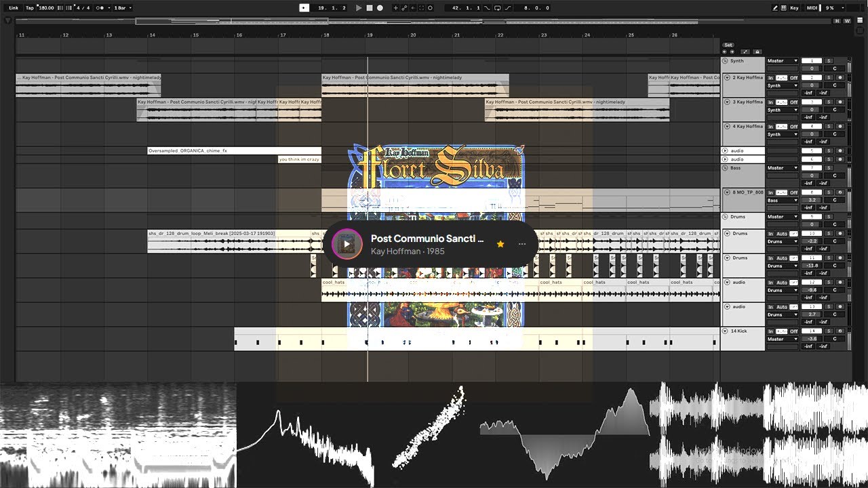Solo the Bass group track
The width and height of the screenshot is (868, 488).
pos(829,167)
